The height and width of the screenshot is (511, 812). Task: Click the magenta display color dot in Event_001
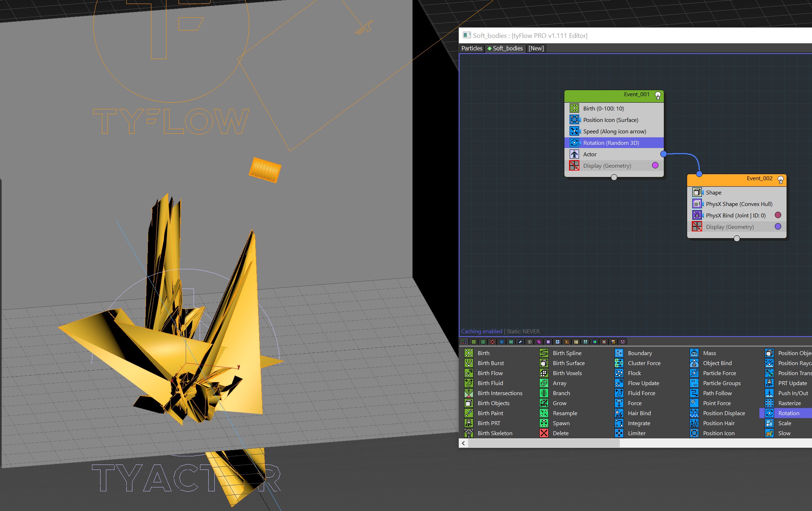pos(655,165)
